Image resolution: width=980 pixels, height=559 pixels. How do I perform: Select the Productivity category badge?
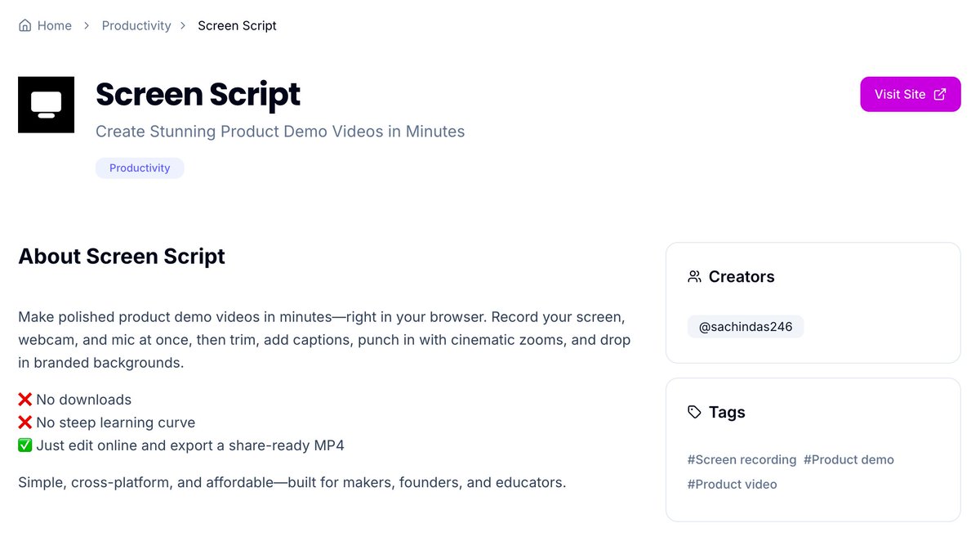140,168
